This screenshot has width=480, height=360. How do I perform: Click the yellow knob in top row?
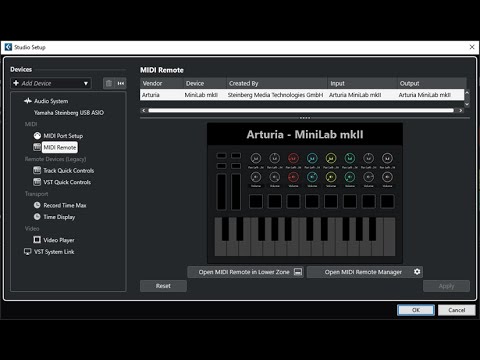tap(331, 158)
